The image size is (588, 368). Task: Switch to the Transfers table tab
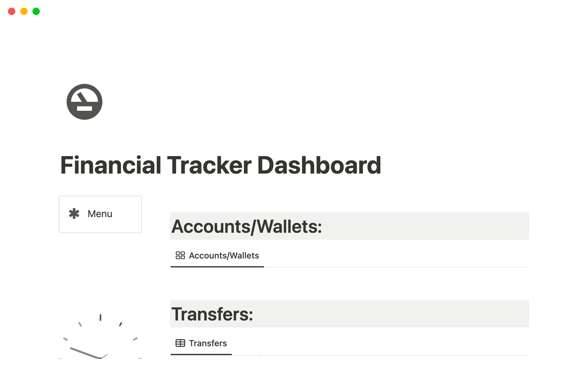[201, 343]
